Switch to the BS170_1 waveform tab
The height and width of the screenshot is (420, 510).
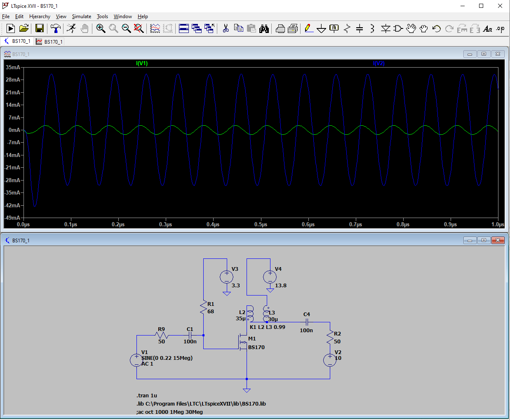[49, 42]
